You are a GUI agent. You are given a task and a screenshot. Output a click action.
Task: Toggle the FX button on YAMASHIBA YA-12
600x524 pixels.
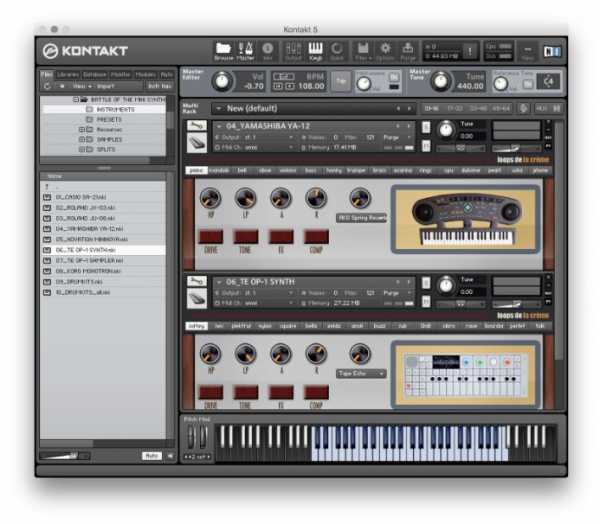click(281, 237)
